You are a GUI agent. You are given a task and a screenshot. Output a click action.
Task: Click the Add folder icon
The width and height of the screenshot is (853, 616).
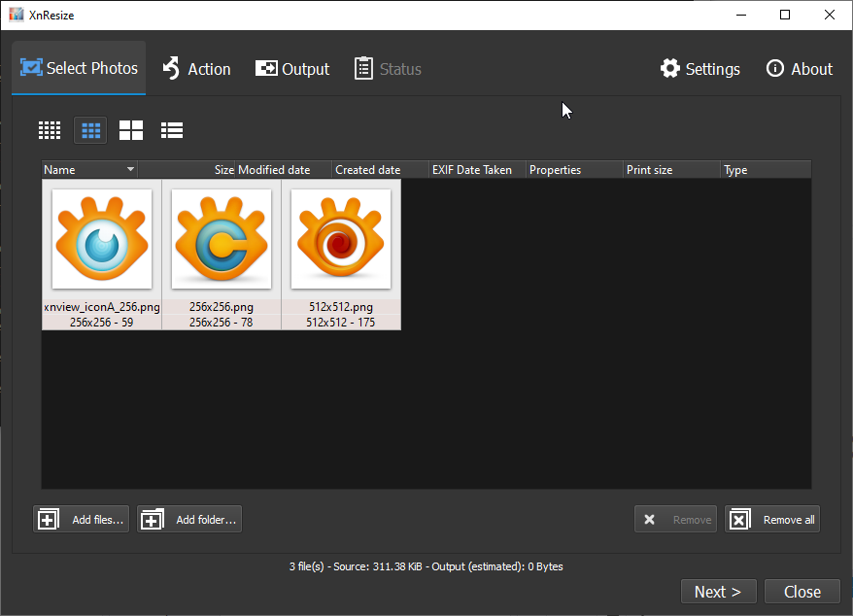(152, 518)
